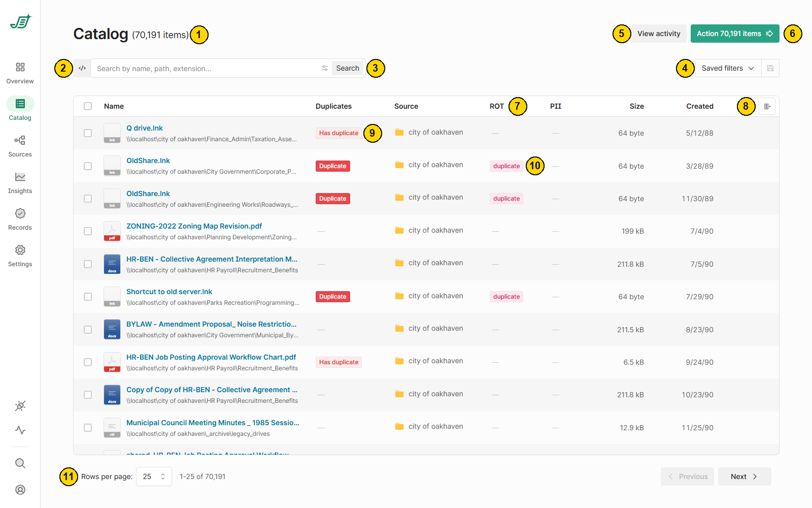This screenshot has width=812, height=508.
Task: Click the lnk file icon for Q drive.lnk
Action: [112, 133]
